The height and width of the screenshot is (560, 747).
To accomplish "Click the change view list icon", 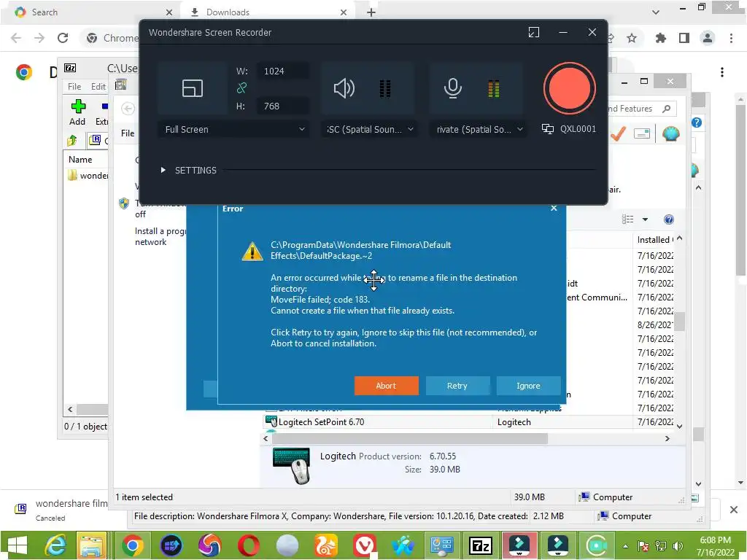I will pos(628,219).
